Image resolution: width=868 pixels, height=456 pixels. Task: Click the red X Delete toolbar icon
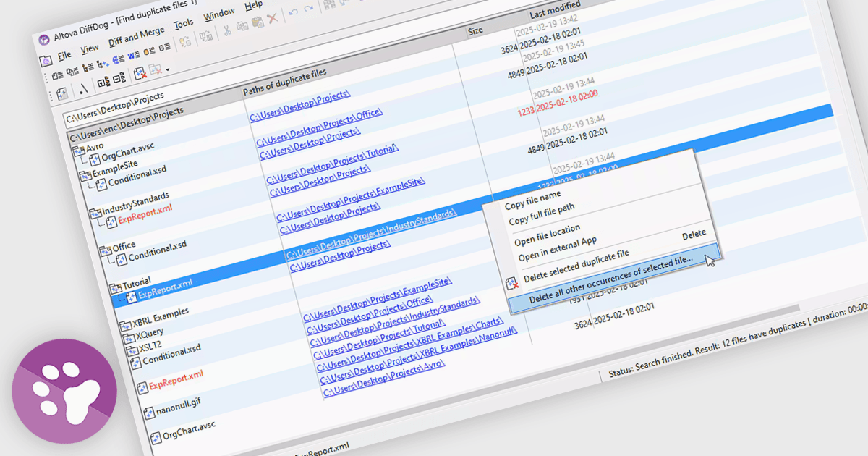click(x=272, y=19)
